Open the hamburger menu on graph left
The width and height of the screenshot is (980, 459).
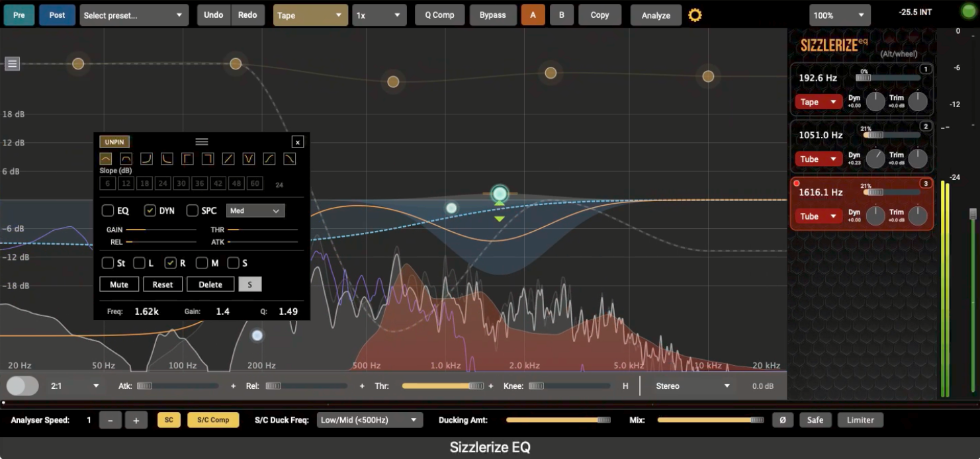click(x=13, y=63)
